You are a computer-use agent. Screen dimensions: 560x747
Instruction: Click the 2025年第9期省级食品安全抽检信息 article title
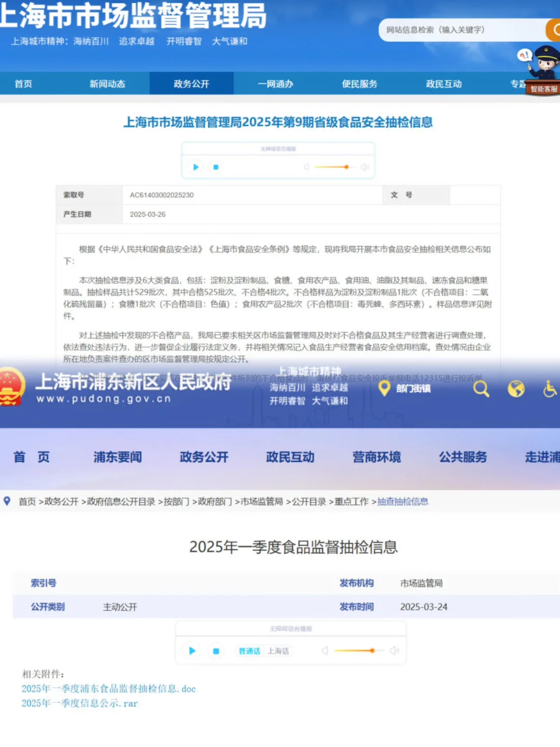click(278, 122)
